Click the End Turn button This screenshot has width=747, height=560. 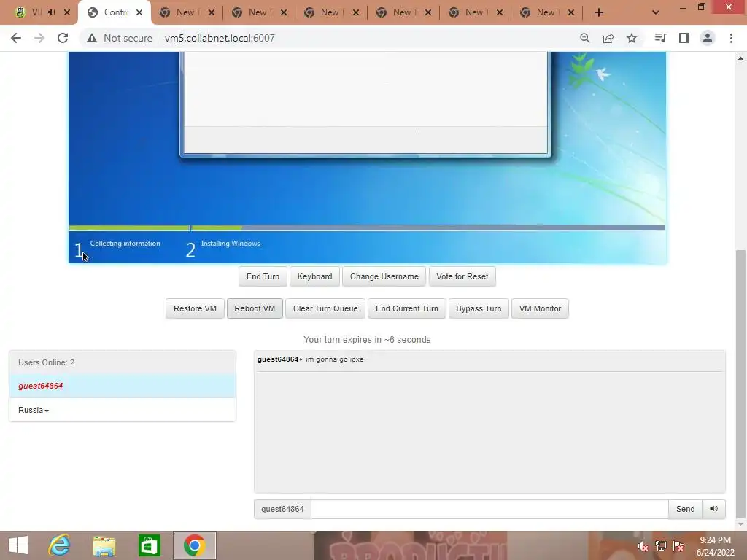(263, 276)
